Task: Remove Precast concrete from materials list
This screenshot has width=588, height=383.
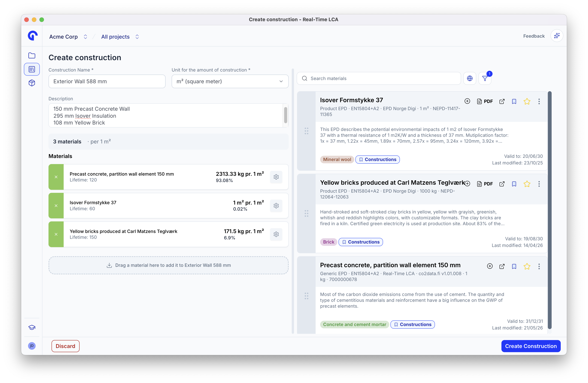Action: pos(56,177)
